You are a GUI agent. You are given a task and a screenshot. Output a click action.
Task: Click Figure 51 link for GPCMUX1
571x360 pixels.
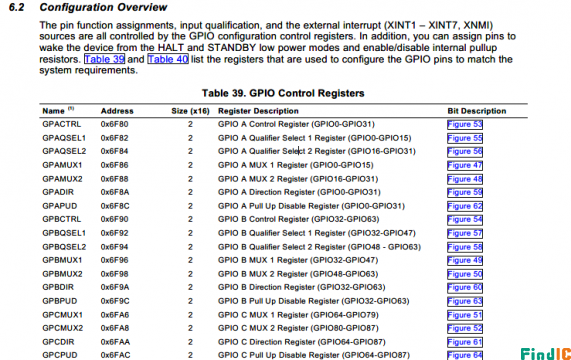pos(465,315)
